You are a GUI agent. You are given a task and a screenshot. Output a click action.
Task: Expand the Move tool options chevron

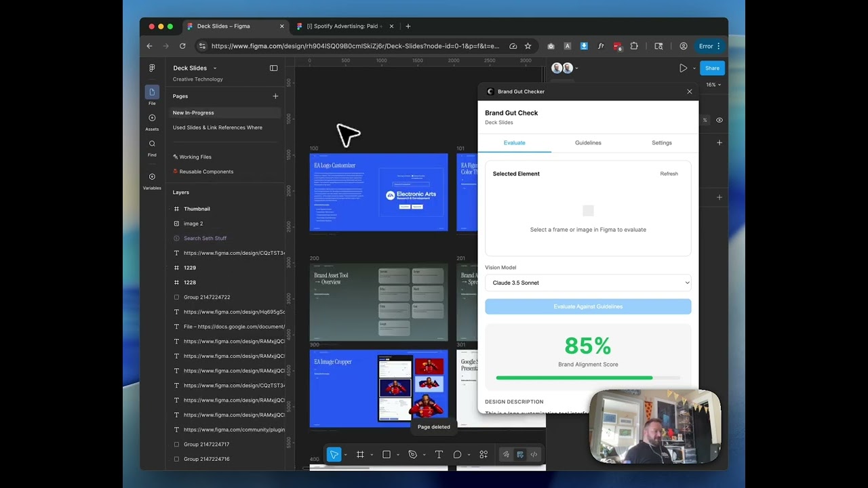[345, 455]
